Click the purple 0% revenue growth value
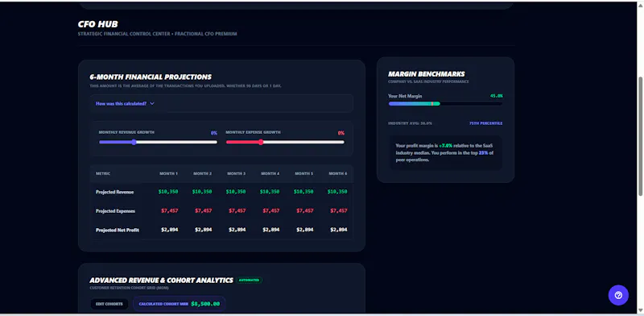The height and width of the screenshot is (316, 644). pyautogui.click(x=214, y=133)
